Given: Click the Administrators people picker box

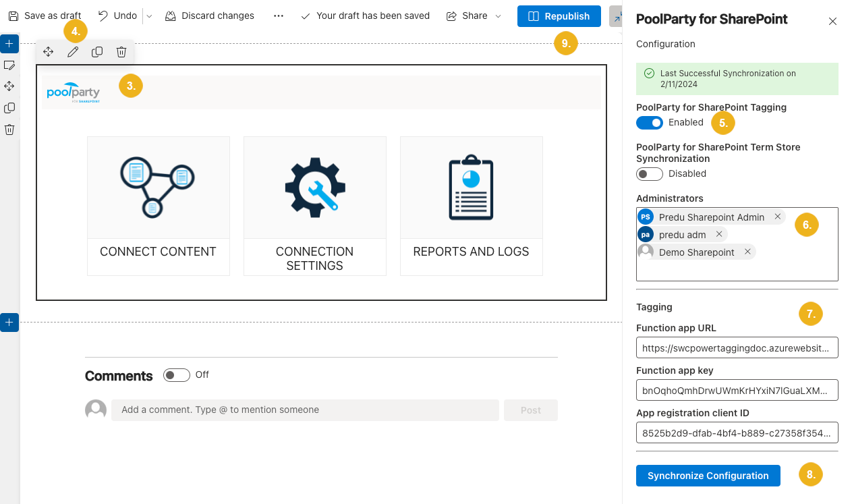Looking at the screenshot, I should [737, 244].
